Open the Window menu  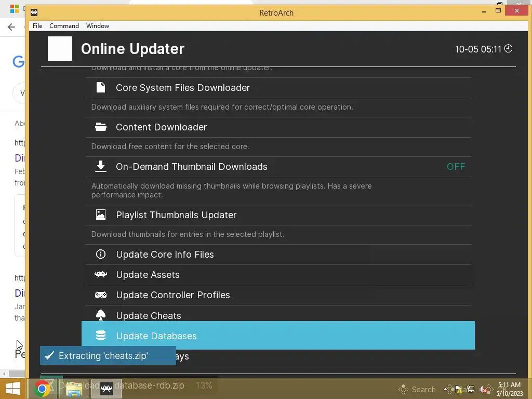click(97, 26)
